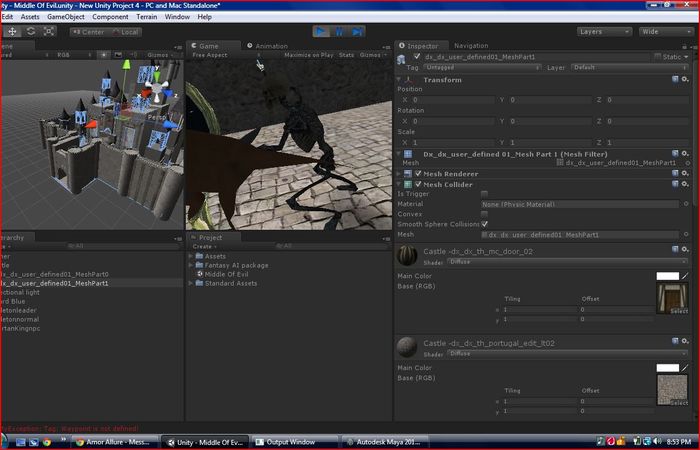The width and height of the screenshot is (700, 450).
Task: Open the Wide layout dropdown
Action: 666,32
